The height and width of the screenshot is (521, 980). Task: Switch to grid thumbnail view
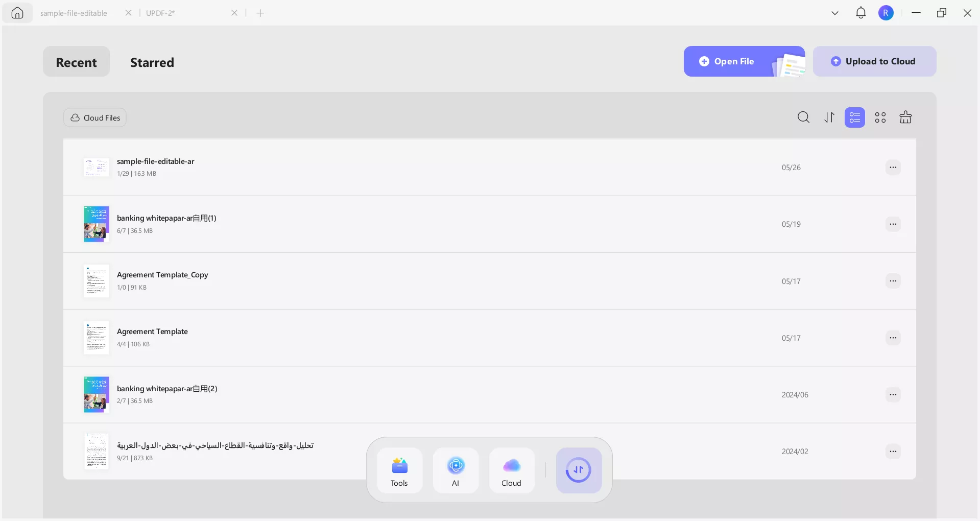coord(880,117)
